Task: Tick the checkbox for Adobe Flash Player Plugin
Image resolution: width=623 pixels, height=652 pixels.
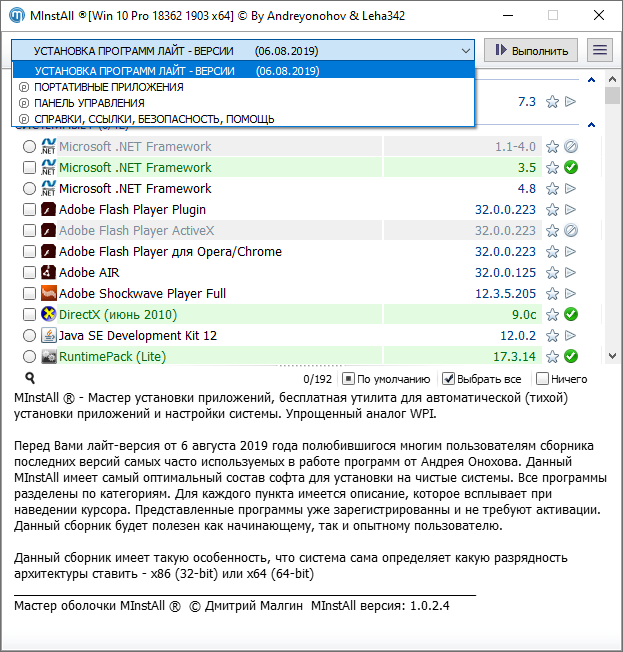Action: coord(30,210)
